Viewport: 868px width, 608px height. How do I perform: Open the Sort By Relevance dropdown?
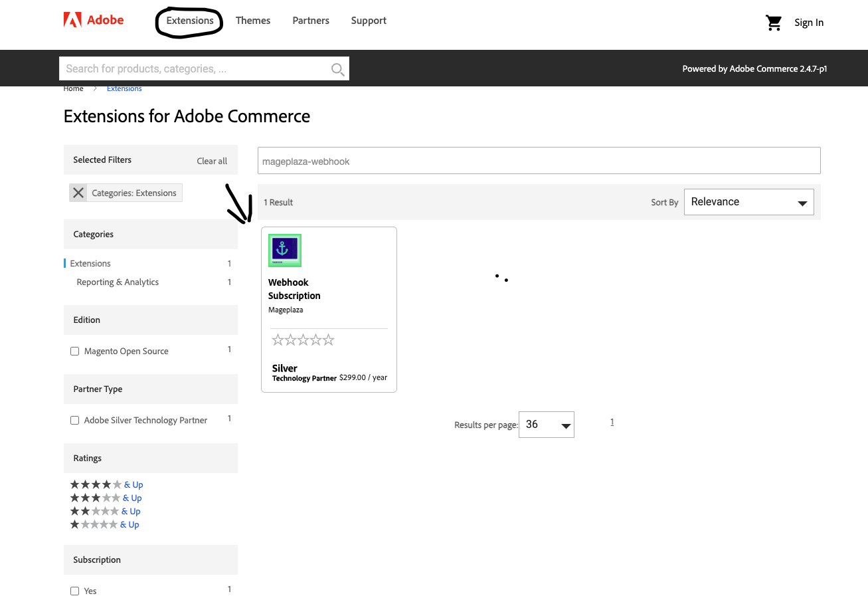pos(748,202)
